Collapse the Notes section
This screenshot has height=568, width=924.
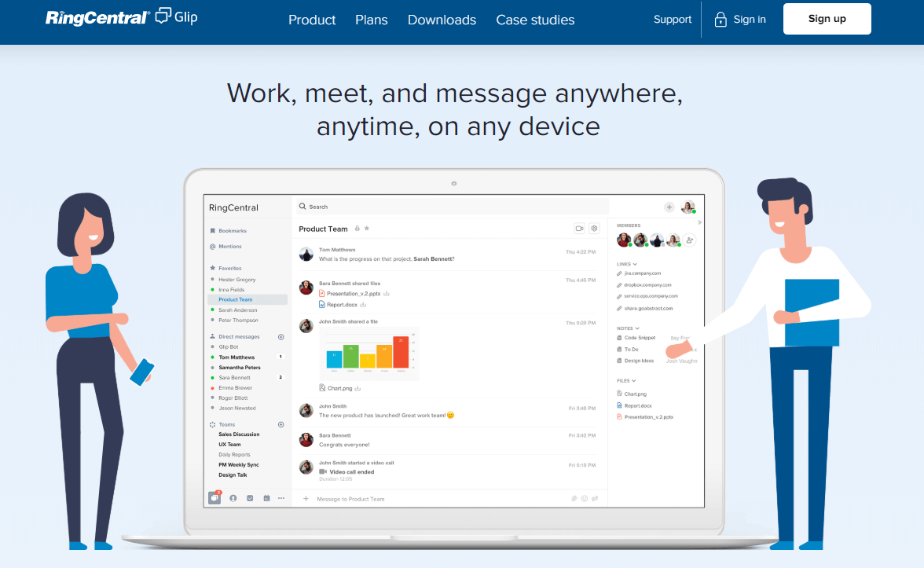[x=637, y=328]
